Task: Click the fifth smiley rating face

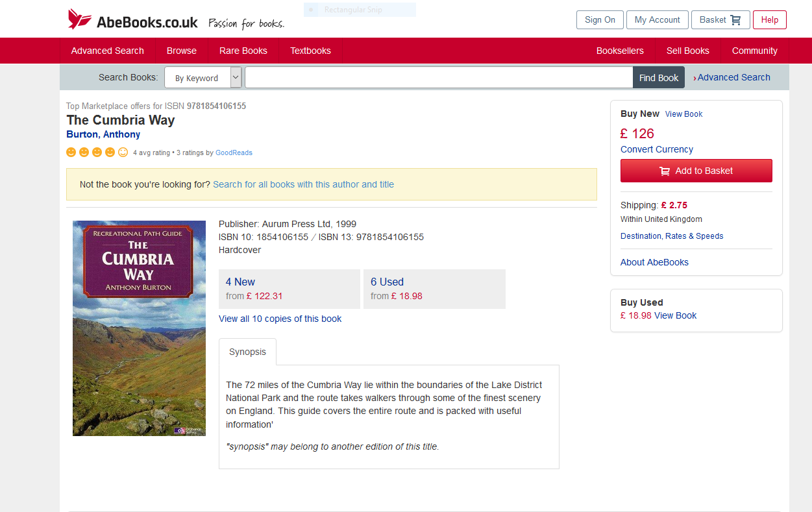Action: [x=123, y=152]
